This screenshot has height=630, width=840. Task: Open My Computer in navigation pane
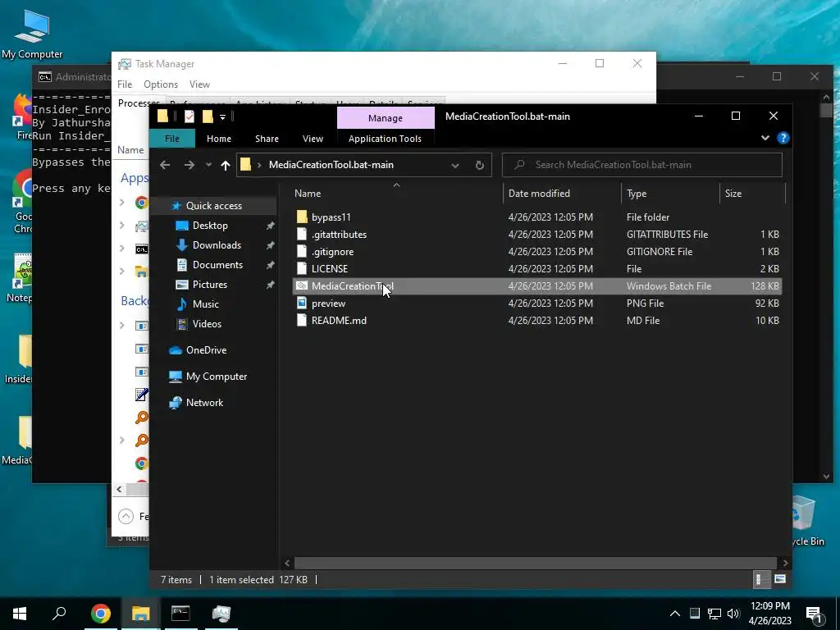coord(217,376)
